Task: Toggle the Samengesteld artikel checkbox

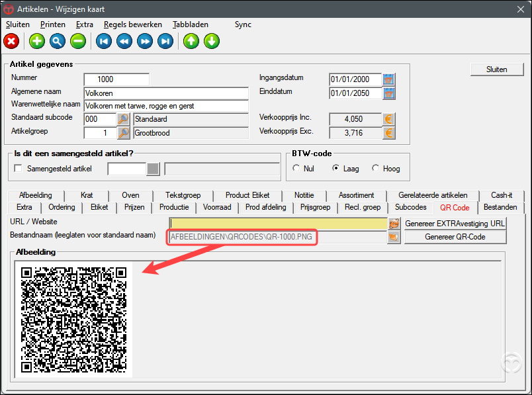Action: (18, 168)
